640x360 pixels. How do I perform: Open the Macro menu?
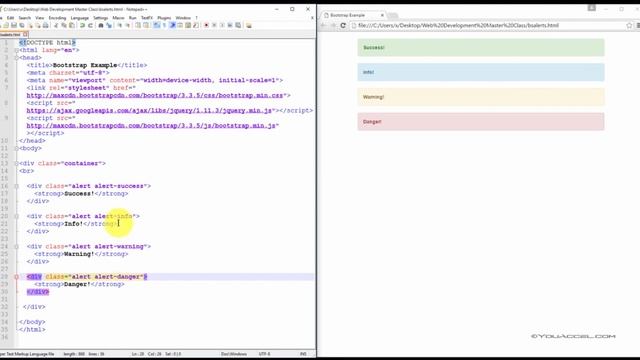click(118, 18)
